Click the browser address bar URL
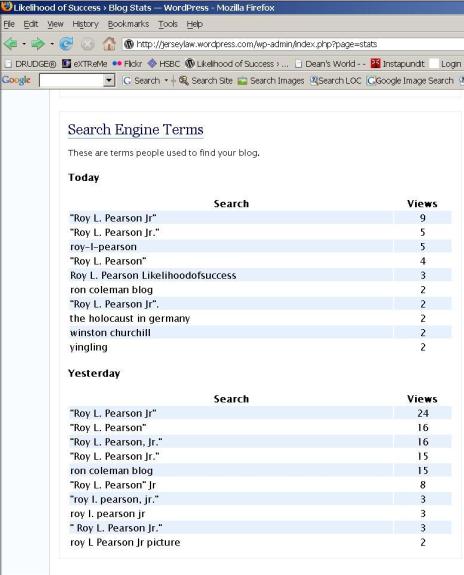 257,44
